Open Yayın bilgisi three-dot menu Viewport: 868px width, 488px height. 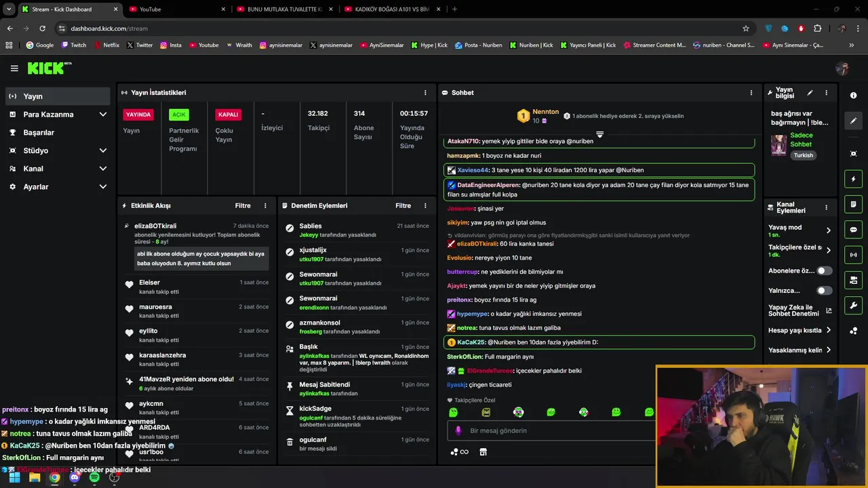pyautogui.click(x=826, y=93)
